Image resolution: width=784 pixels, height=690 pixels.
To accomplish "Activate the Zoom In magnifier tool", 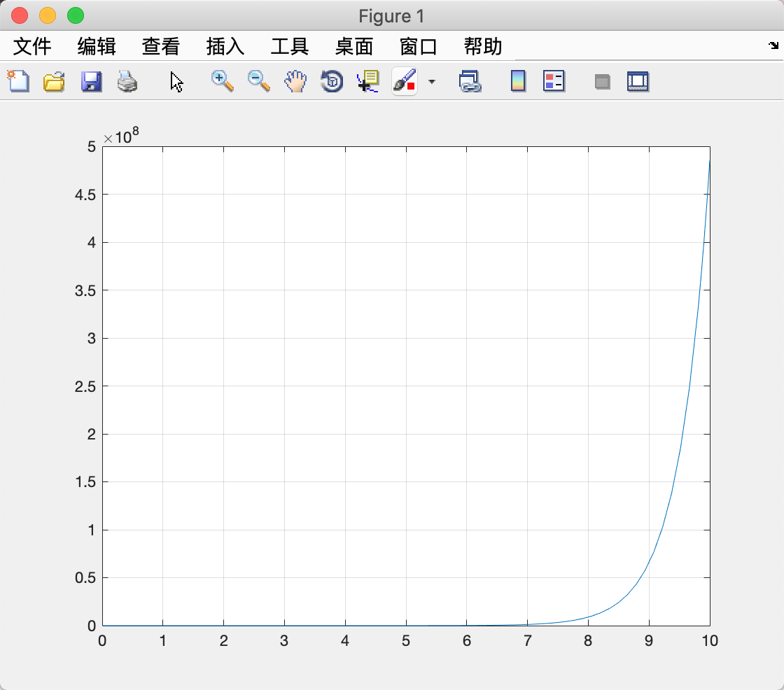I will tap(223, 81).
